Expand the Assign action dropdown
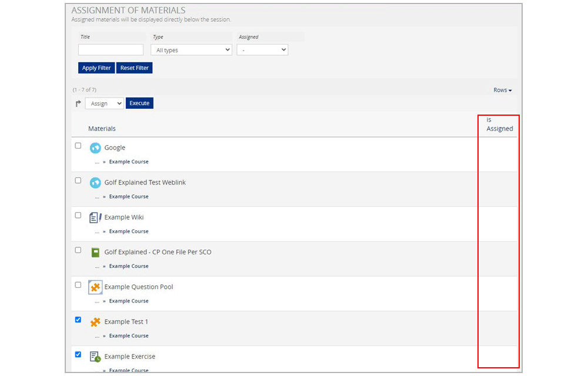 coord(105,103)
